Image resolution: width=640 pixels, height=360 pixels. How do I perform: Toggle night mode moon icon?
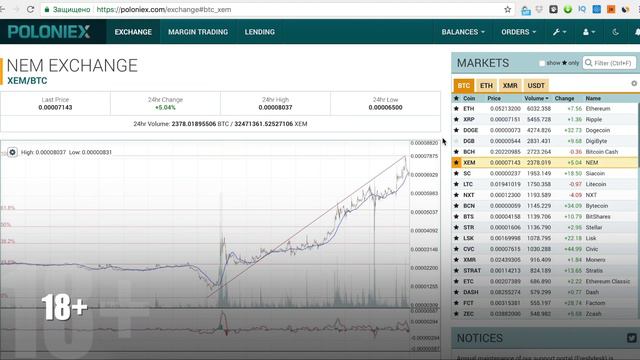tap(616, 32)
